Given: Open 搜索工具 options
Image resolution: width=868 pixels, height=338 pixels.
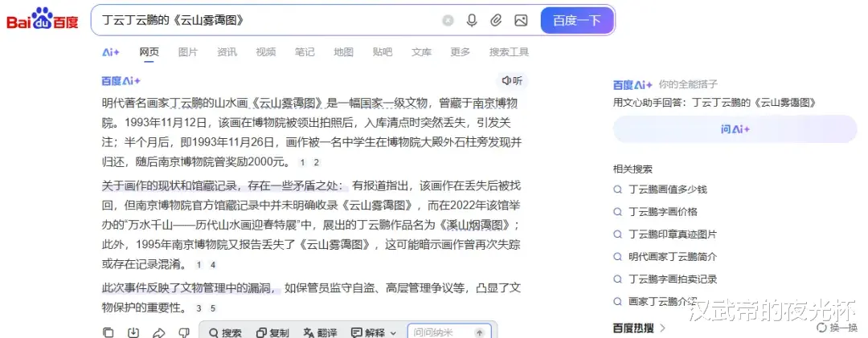Looking at the screenshot, I should tap(509, 52).
